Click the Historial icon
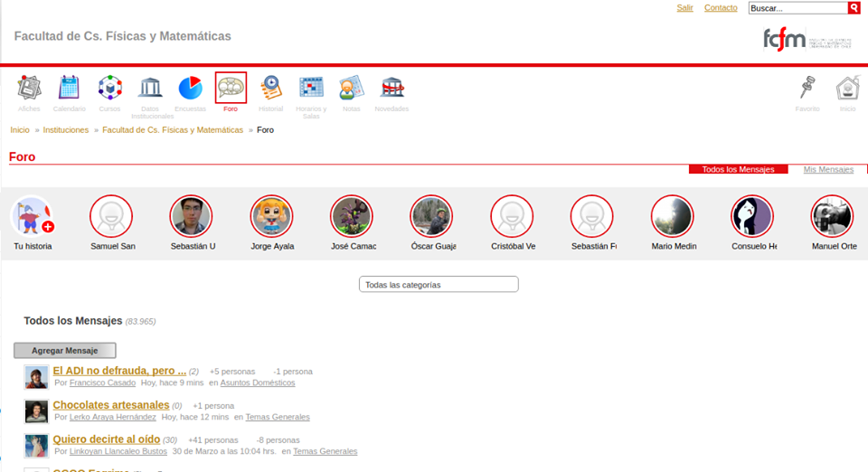 coord(270,88)
